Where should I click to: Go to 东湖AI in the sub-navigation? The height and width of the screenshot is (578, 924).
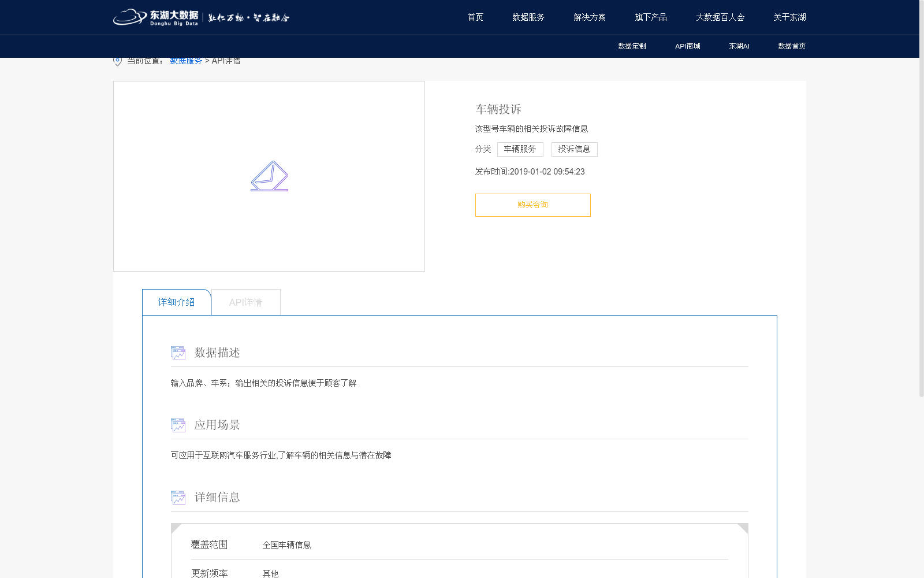[x=739, y=46]
